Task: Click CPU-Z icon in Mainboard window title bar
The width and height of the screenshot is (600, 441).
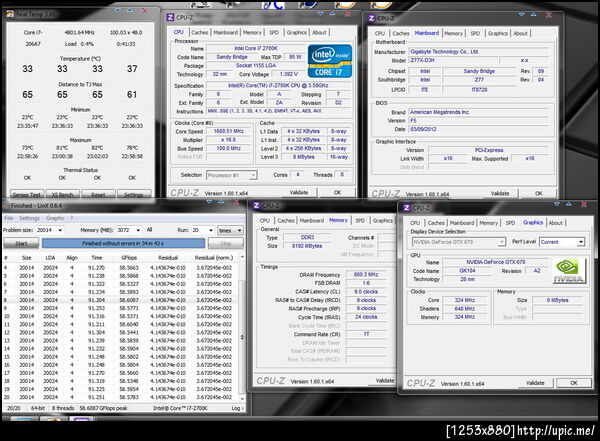Action: click(372, 18)
